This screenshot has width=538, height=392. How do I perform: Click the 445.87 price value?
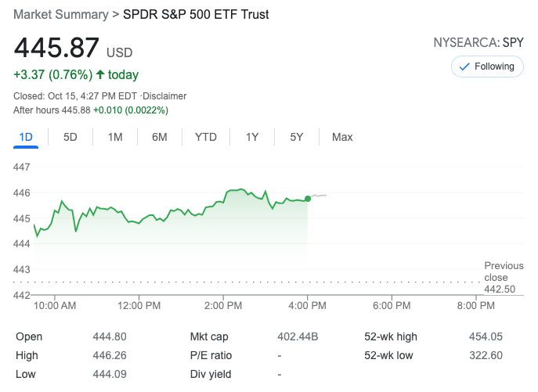[x=56, y=48]
